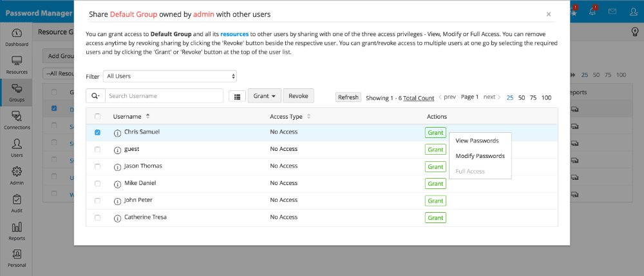The width and height of the screenshot is (644, 276).
Task: Click the info icon beside Chris Samuel
Action: click(x=117, y=133)
